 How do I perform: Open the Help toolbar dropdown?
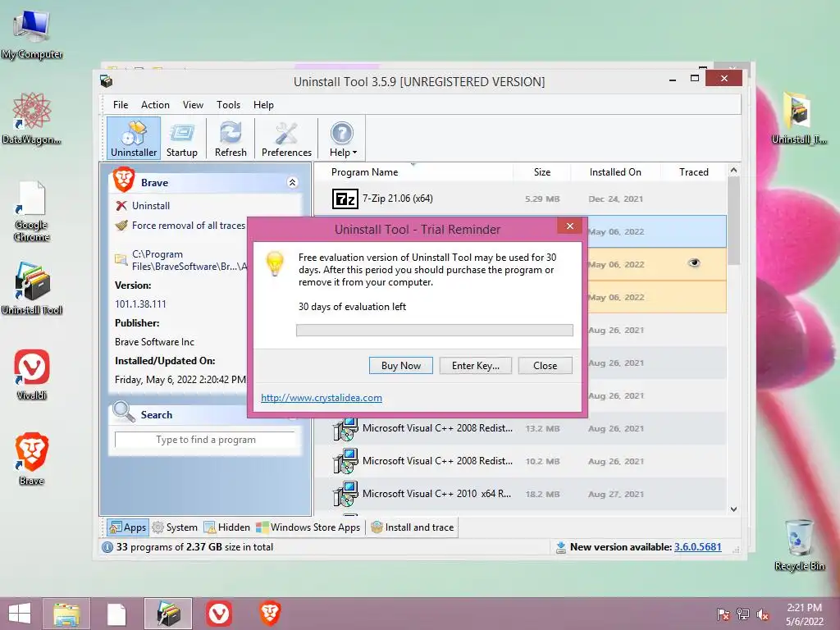point(343,139)
